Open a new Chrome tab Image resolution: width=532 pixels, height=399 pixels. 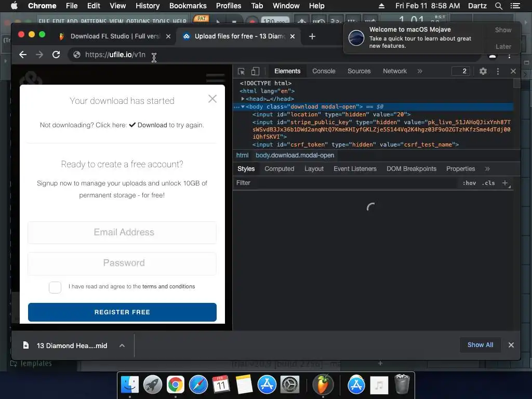(x=312, y=36)
